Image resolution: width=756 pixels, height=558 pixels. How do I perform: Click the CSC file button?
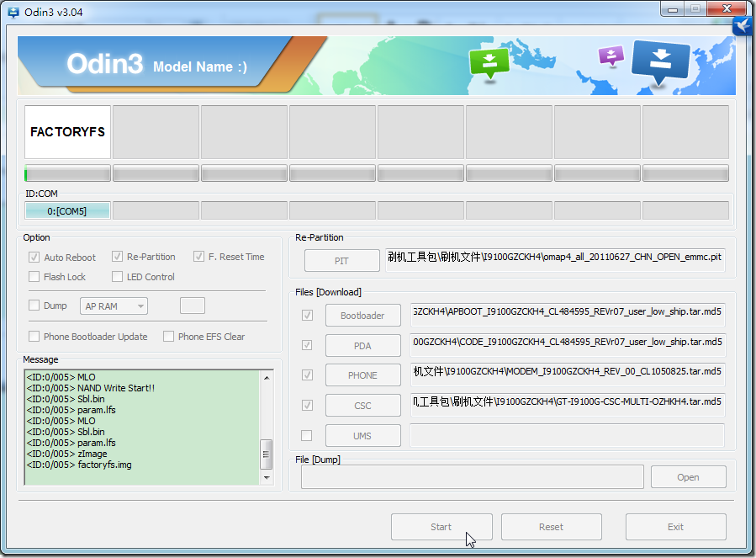pos(363,406)
